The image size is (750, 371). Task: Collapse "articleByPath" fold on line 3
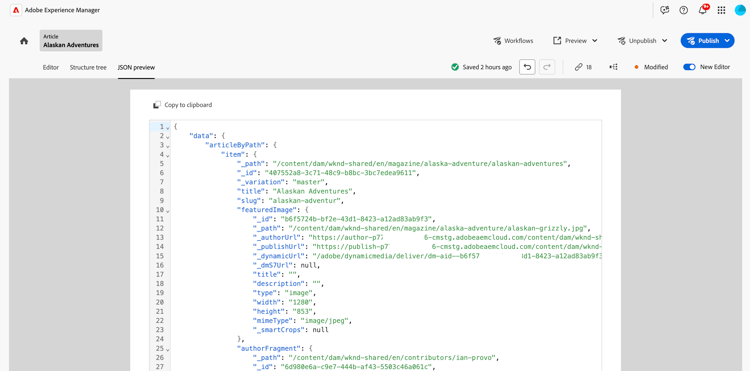coord(168,145)
